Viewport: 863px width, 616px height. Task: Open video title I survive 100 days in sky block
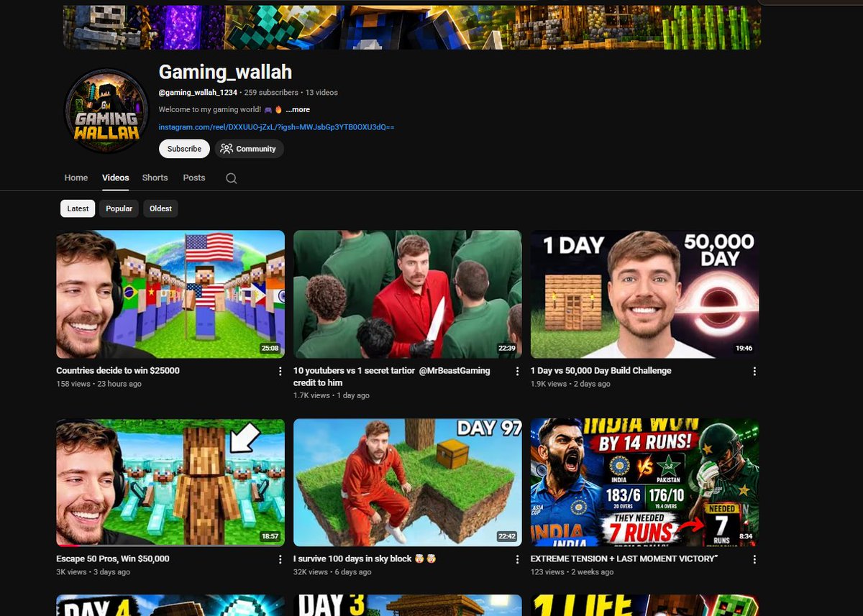coord(365,558)
